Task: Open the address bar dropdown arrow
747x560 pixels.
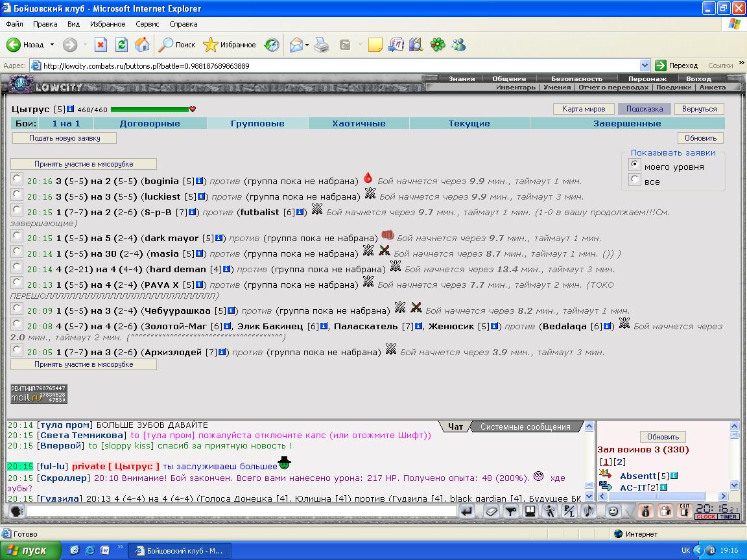Action: click(645, 65)
